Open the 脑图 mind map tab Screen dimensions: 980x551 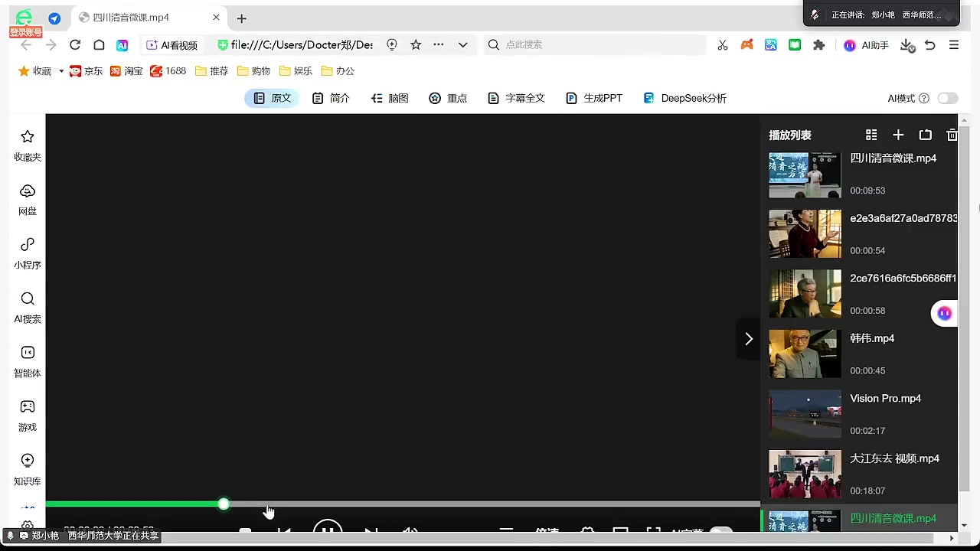click(390, 98)
